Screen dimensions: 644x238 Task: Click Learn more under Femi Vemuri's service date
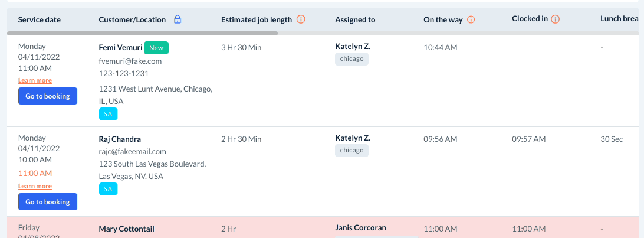point(35,80)
